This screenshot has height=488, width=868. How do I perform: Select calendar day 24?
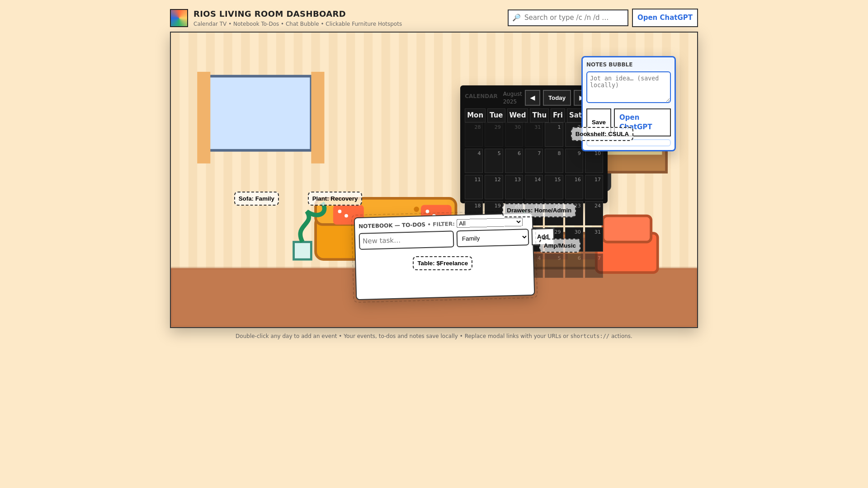point(594,213)
